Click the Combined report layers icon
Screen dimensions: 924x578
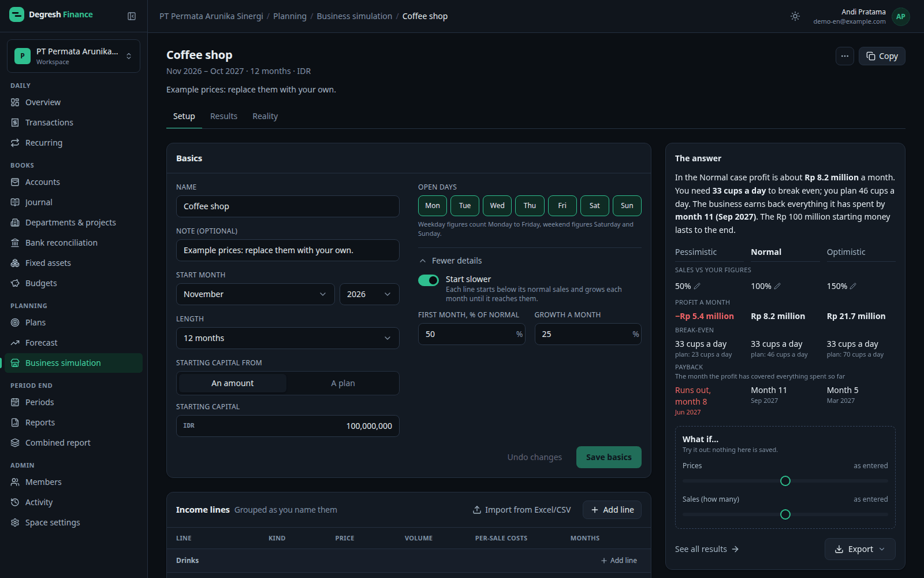15,443
